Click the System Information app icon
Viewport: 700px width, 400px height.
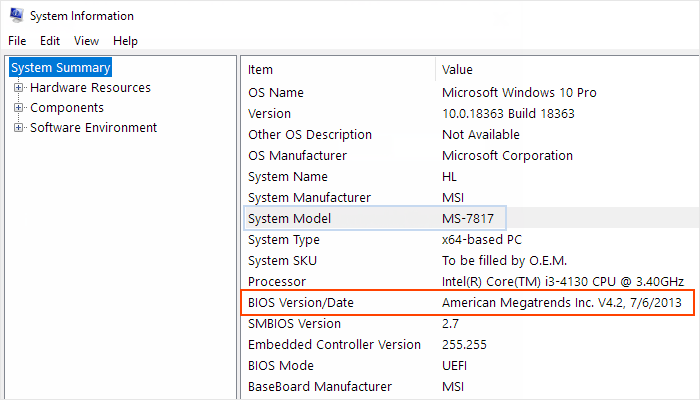tap(17, 15)
